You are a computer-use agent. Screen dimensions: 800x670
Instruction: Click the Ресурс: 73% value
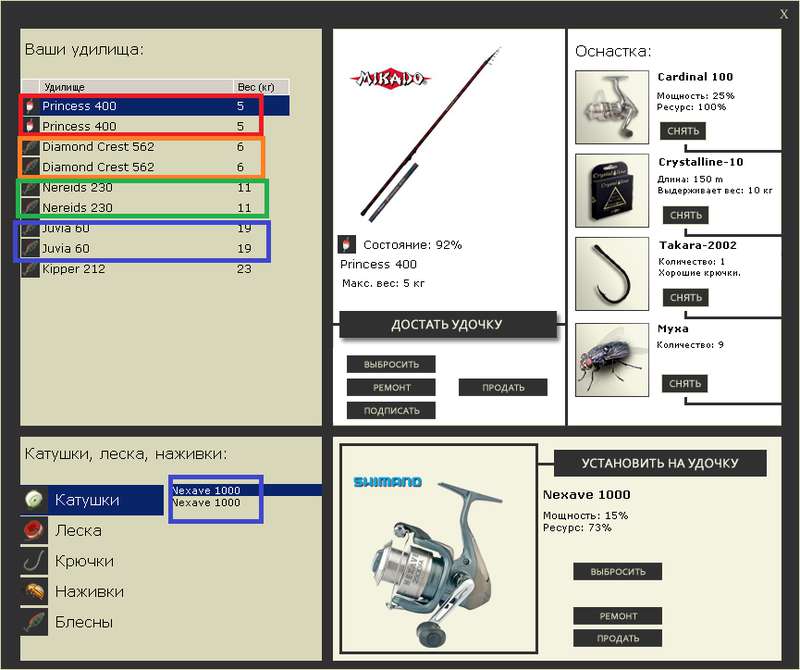(x=577, y=528)
